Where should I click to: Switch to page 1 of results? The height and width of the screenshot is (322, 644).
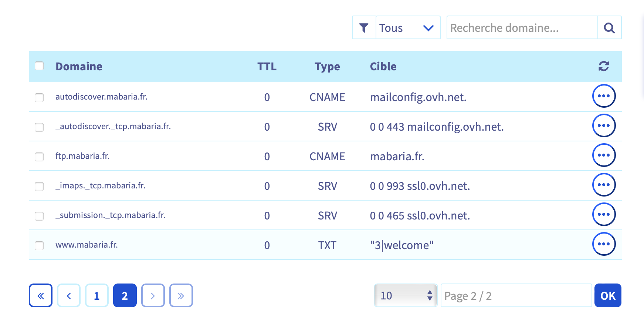(97, 295)
